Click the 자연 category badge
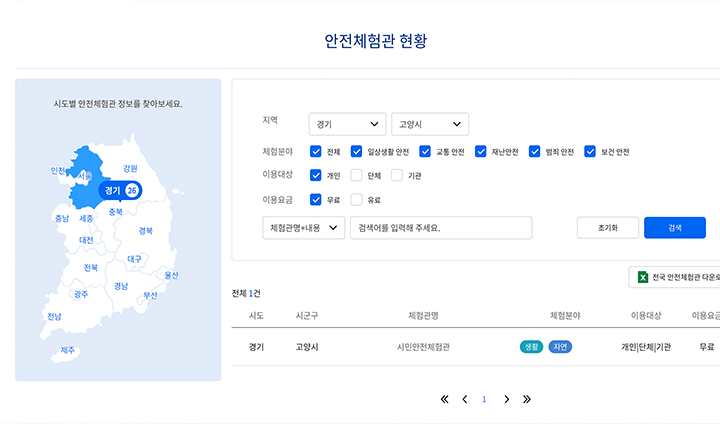This screenshot has height=424, width=720. [560, 347]
